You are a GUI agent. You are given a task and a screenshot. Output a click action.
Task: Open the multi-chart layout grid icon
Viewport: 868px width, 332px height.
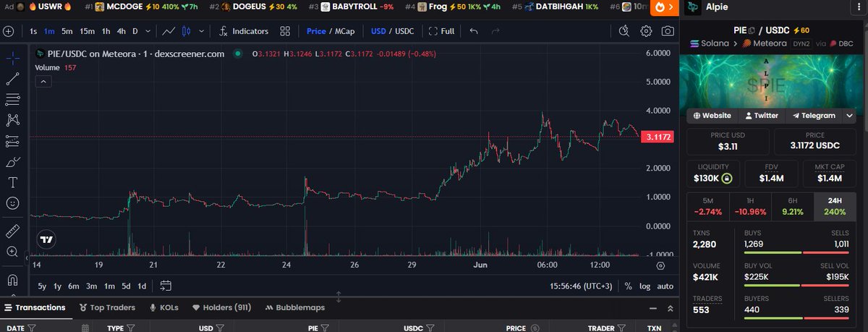click(x=286, y=31)
